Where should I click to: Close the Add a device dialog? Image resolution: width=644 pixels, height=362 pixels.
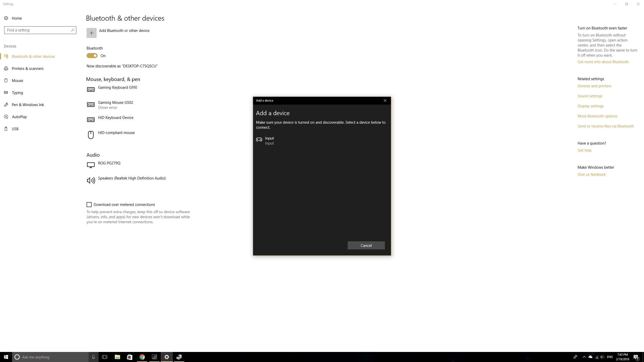tap(385, 101)
